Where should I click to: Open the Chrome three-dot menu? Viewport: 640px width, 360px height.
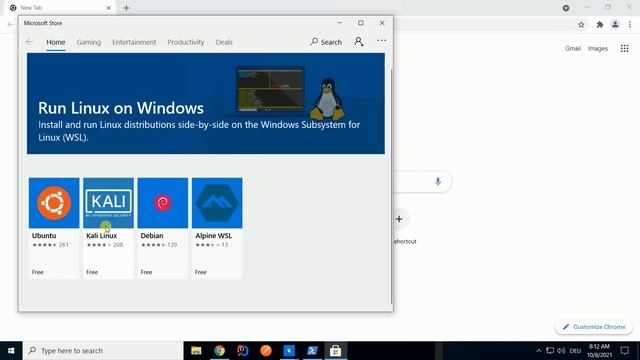(x=630, y=25)
